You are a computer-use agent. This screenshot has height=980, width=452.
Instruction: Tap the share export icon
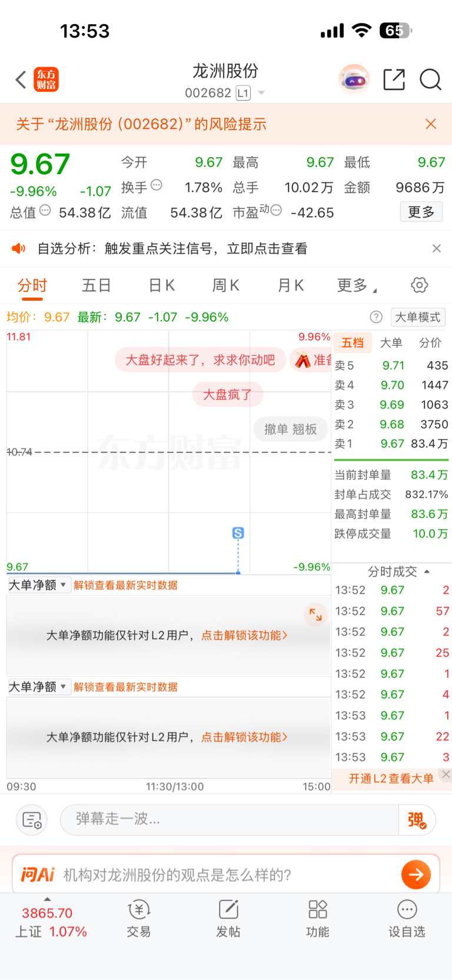[394, 79]
